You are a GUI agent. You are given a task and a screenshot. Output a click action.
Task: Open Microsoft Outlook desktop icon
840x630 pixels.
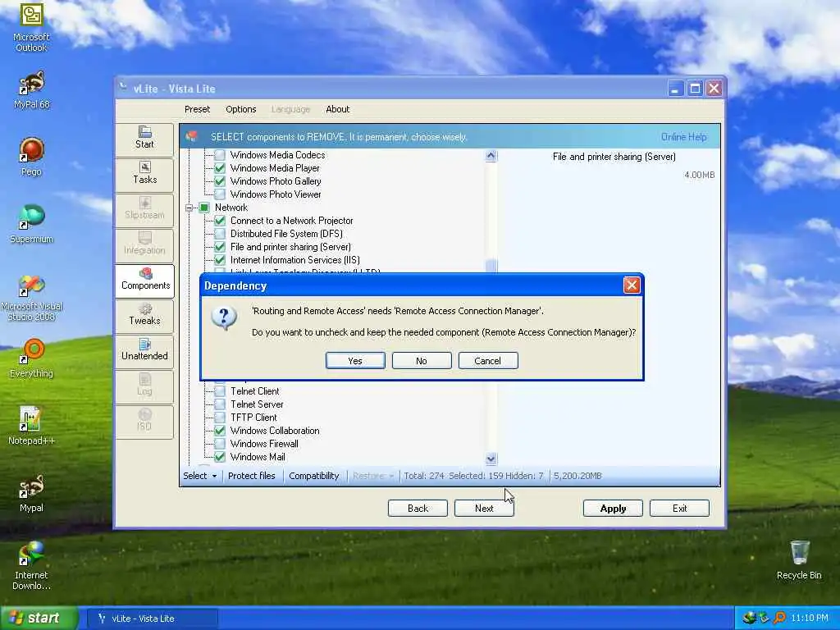pos(31,28)
